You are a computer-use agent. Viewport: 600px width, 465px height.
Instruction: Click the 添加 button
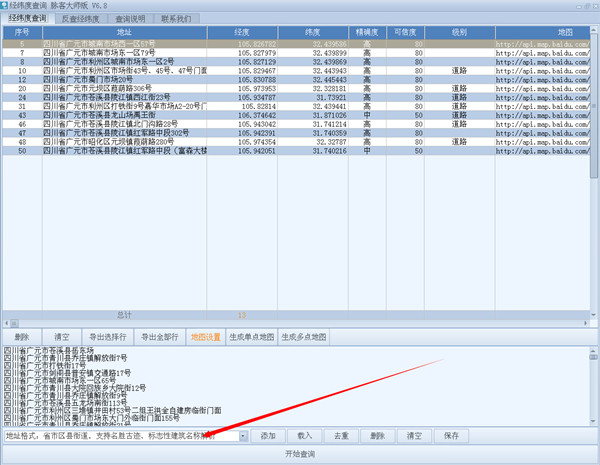268,436
